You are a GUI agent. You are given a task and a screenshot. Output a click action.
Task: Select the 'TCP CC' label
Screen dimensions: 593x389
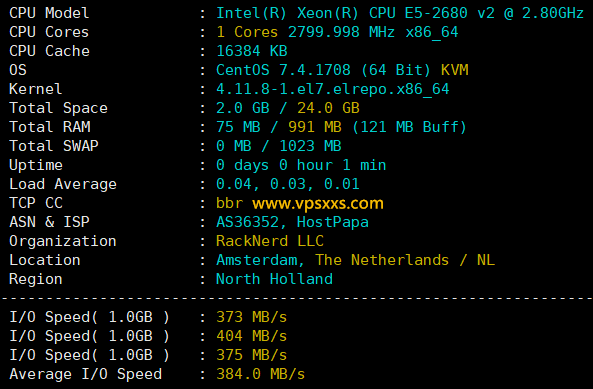click(36, 203)
